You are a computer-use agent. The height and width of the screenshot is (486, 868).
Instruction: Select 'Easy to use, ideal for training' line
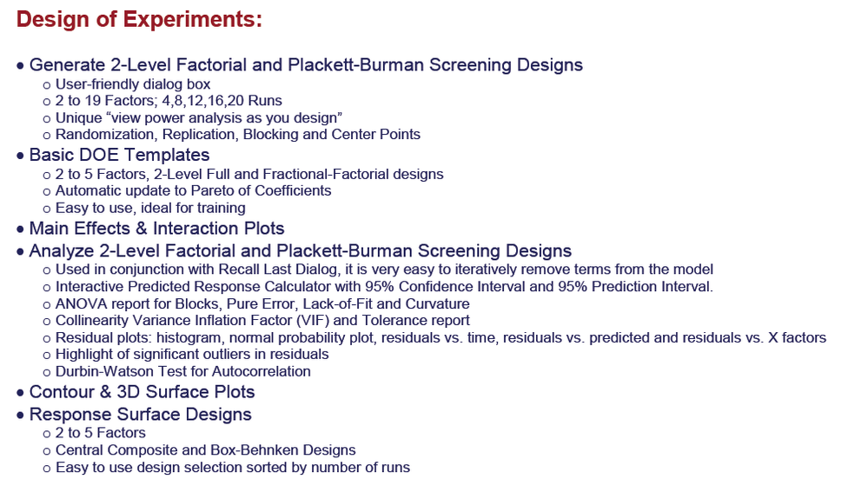pyautogui.click(x=150, y=208)
